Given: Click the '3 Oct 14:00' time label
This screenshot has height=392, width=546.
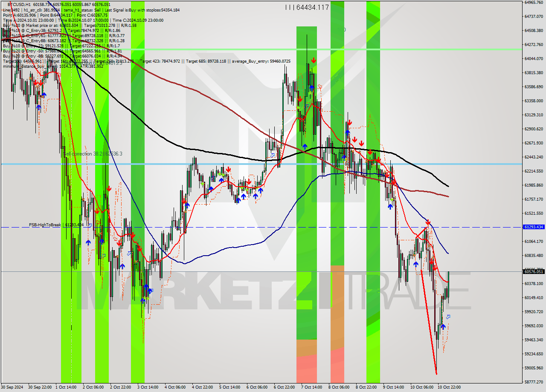Looking at the screenshot, I should tap(148, 387).
